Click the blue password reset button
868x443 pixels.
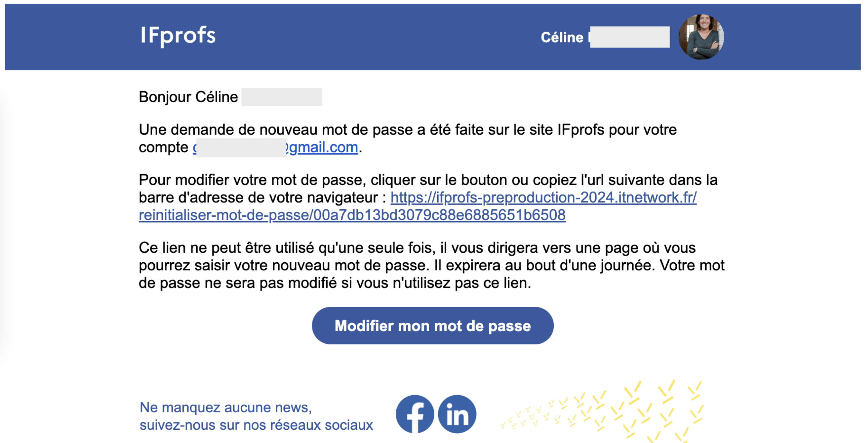click(x=432, y=325)
